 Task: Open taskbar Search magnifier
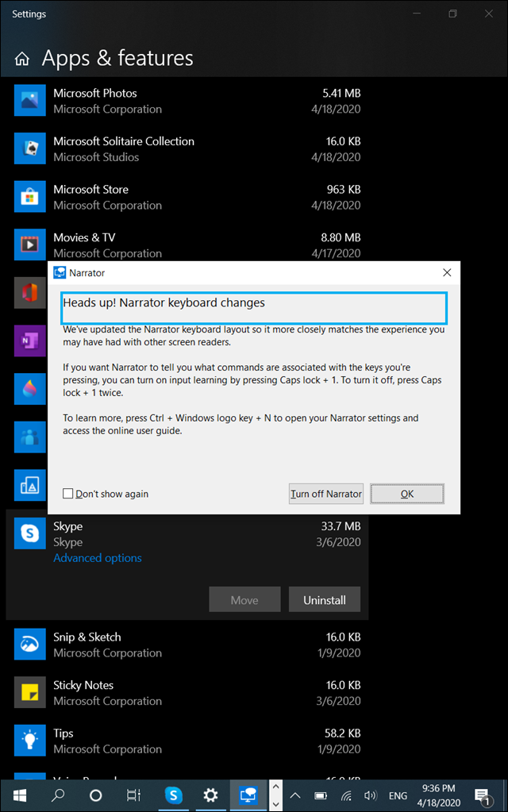coord(58,795)
